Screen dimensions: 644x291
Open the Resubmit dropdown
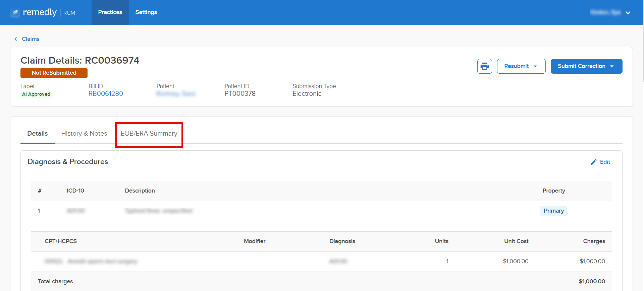[521, 66]
